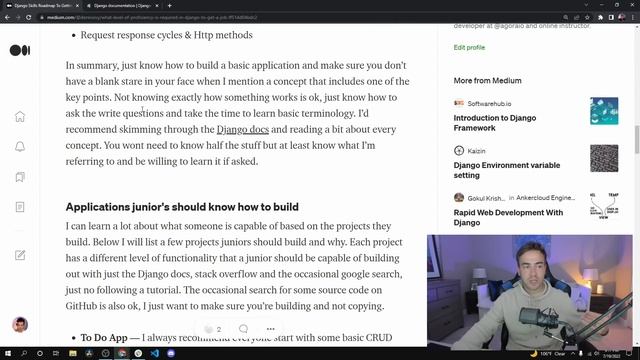Click the Medium logo in the sidebar
640x360 pixels.
pos(20,50)
